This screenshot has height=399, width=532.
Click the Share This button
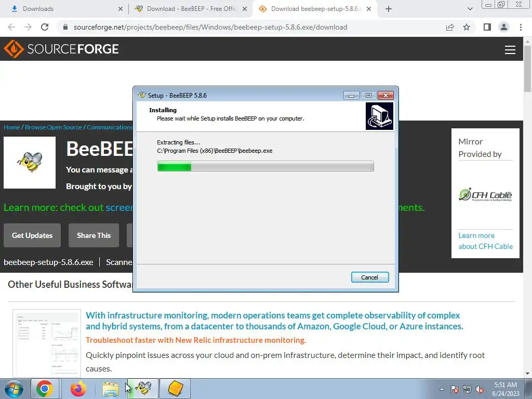click(94, 235)
